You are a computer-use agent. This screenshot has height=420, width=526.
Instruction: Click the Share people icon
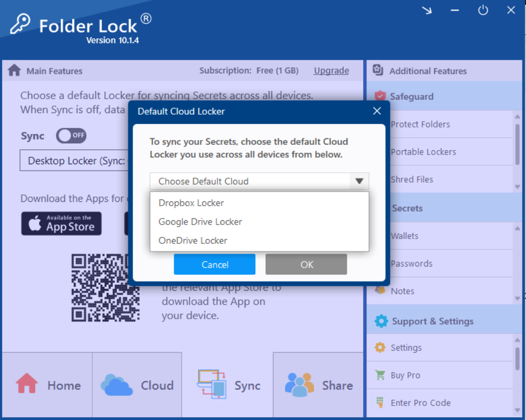299,385
